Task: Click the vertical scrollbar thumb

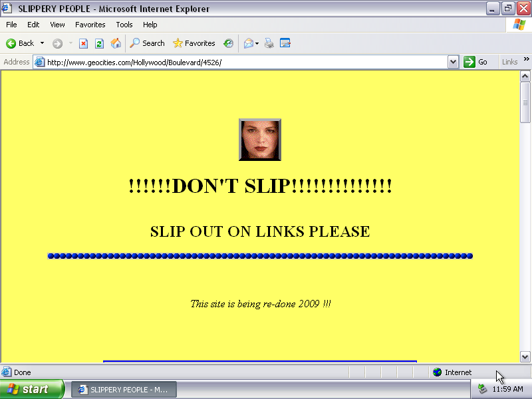Action: pos(525,102)
